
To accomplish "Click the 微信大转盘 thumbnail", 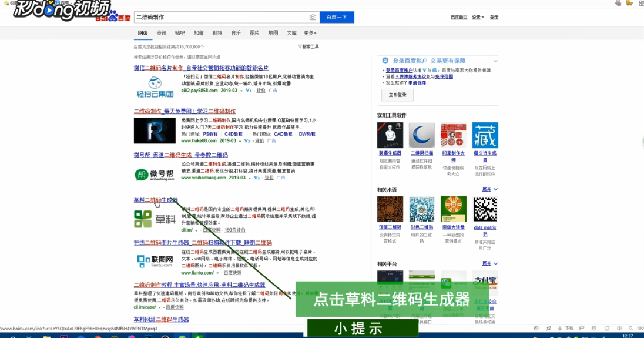I will click(x=454, y=209).
